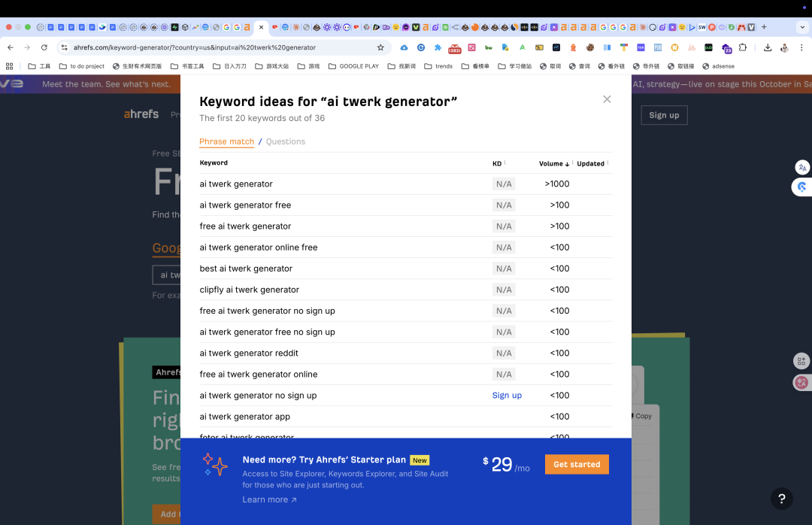Image resolution: width=812 pixels, height=525 pixels.
Task: Open the Chrome apps grid icon
Action: pyautogui.click(x=9, y=66)
